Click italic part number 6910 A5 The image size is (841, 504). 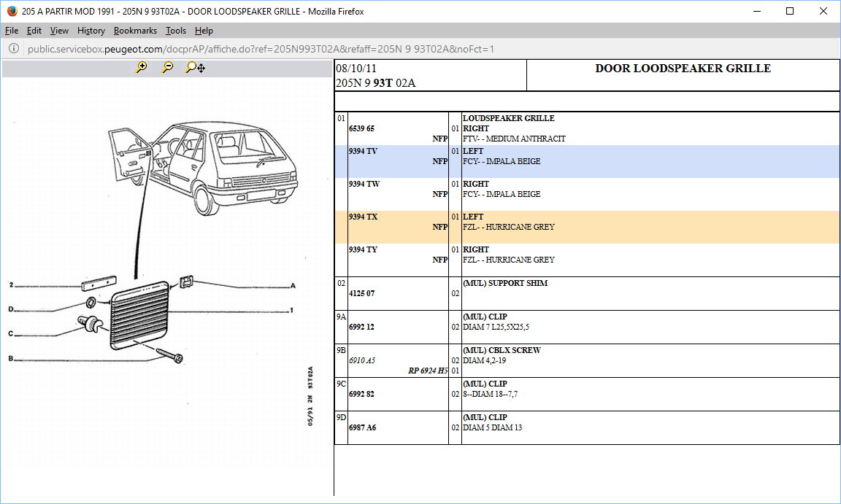pos(362,360)
